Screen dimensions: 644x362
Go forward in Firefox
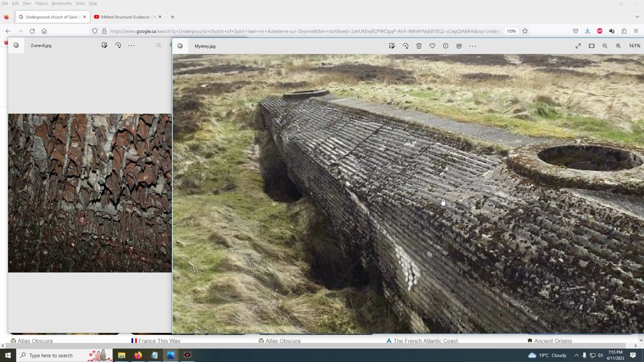pyautogui.click(x=20, y=31)
